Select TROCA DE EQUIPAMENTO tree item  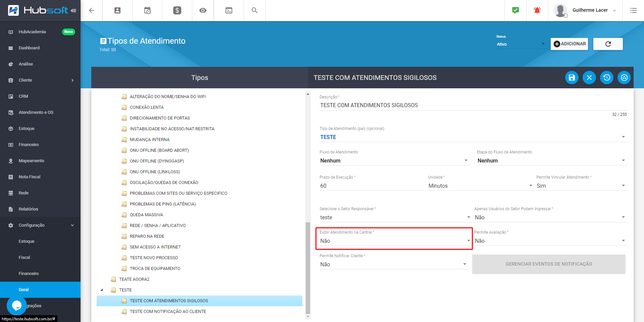click(155, 269)
